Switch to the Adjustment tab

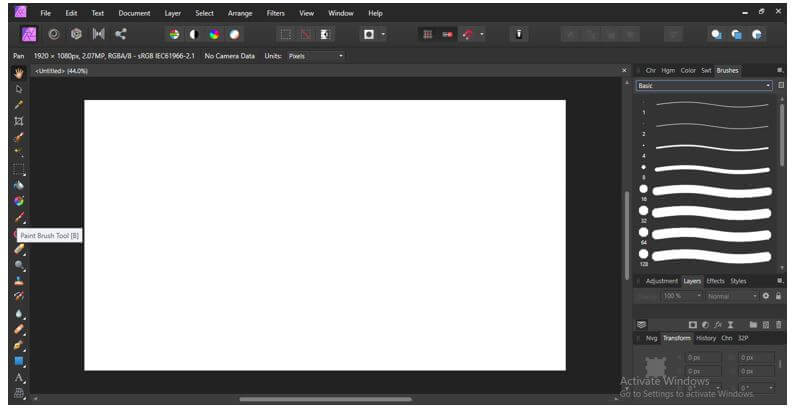[x=662, y=281]
